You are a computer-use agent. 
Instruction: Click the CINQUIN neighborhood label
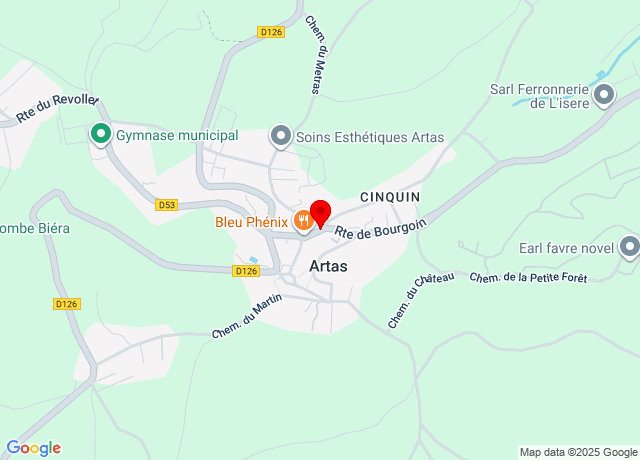[x=390, y=197]
